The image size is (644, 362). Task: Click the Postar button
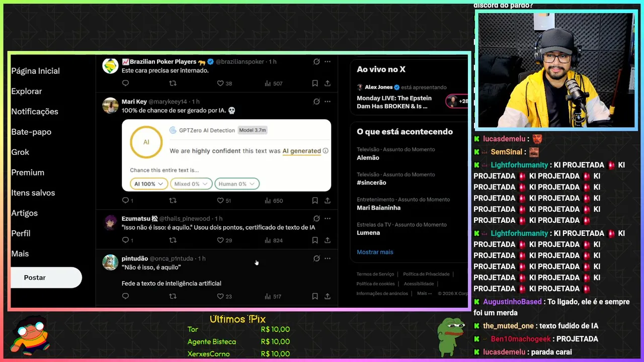[x=46, y=278]
